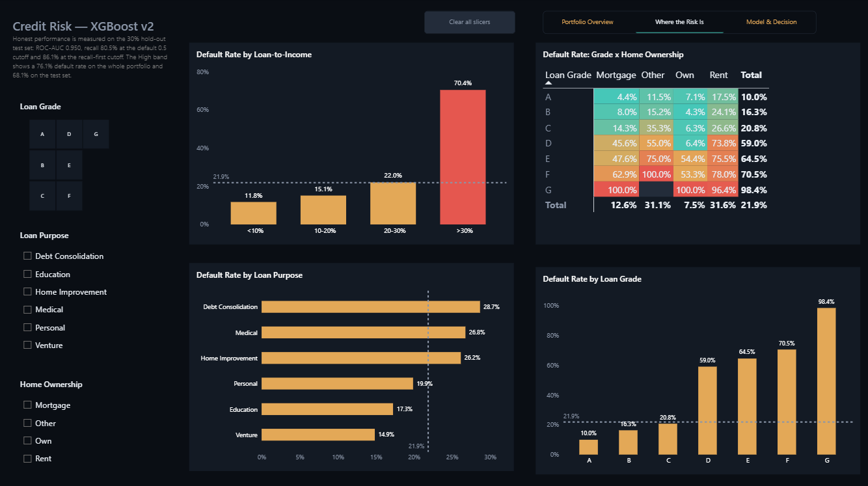Select grade A bar in Loan Grade chart

[x=589, y=447]
